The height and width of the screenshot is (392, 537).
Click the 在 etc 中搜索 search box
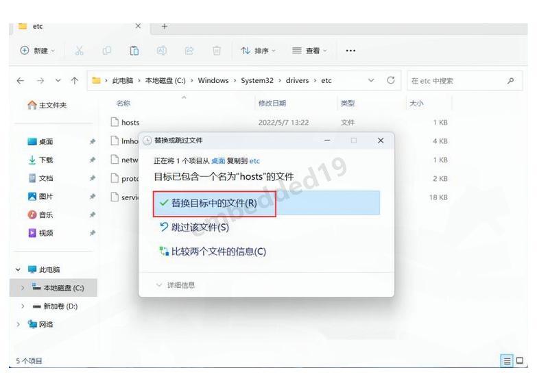(x=465, y=80)
